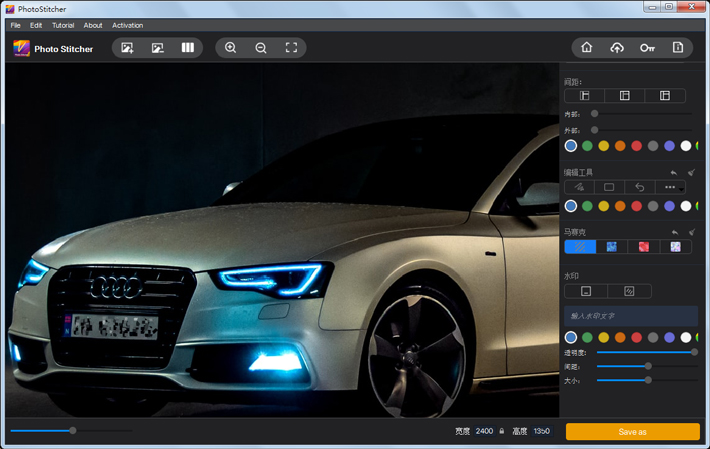Click the bottom-left zoom slider handle
Image resolution: width=710 pixels, height=449 pixels.
[72, 430]
